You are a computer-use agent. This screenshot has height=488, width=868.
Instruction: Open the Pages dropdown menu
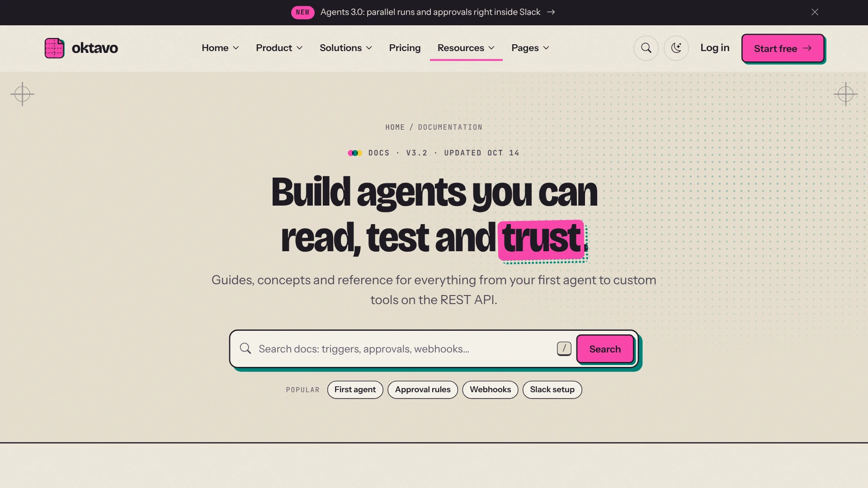530,48
